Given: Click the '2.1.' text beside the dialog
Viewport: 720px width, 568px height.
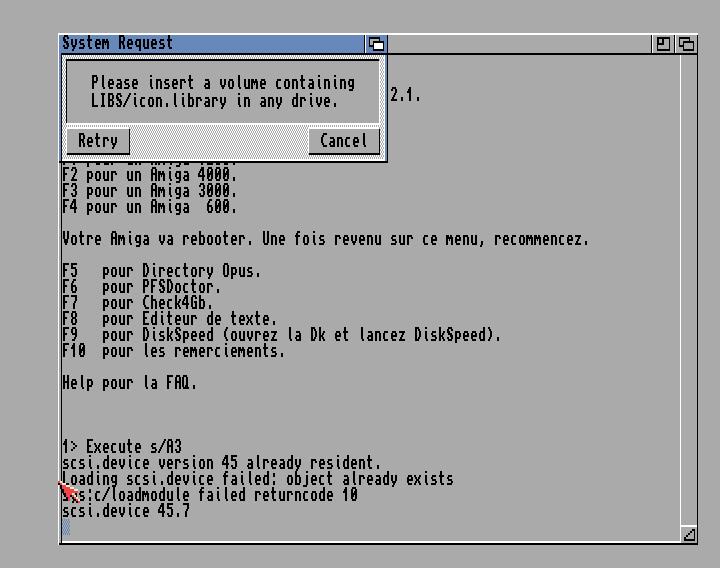Looking at the screenshot, I should click(405, 95).
